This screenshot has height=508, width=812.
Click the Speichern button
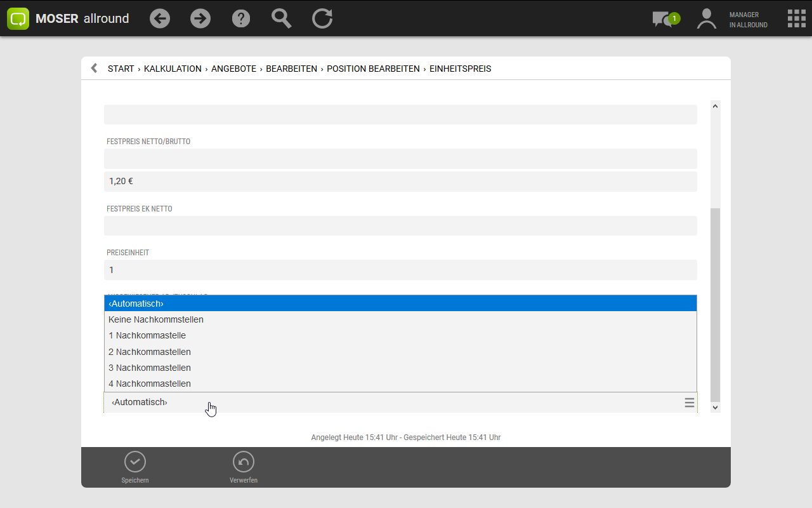135,467
